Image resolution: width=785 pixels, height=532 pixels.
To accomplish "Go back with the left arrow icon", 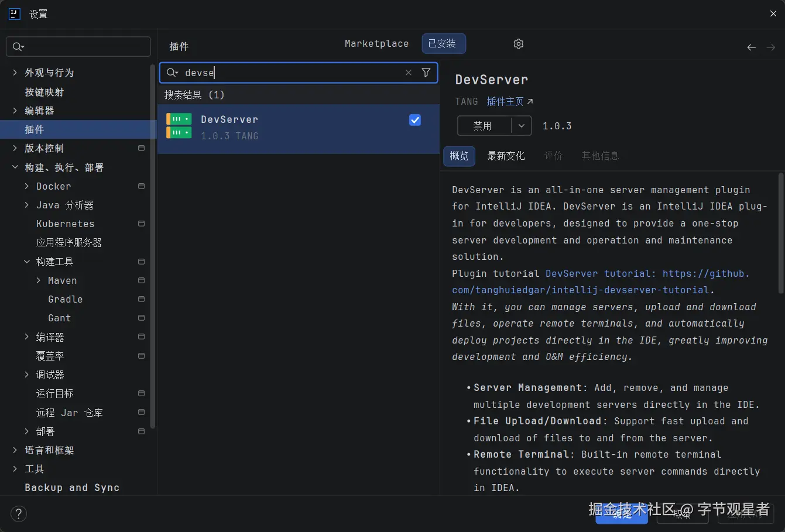I will [x=752, y=47].
